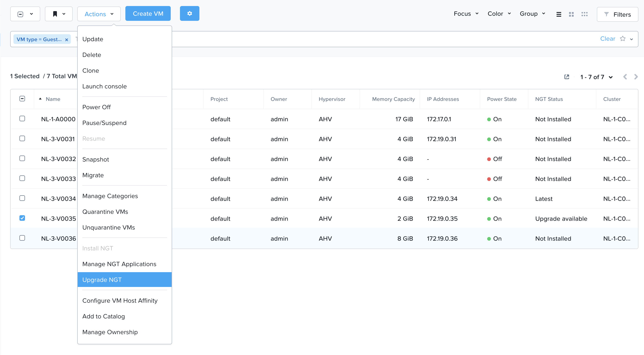Sort by Name column arrow
The width and height of the screenshot is (644, 355).
click(40, 99)
